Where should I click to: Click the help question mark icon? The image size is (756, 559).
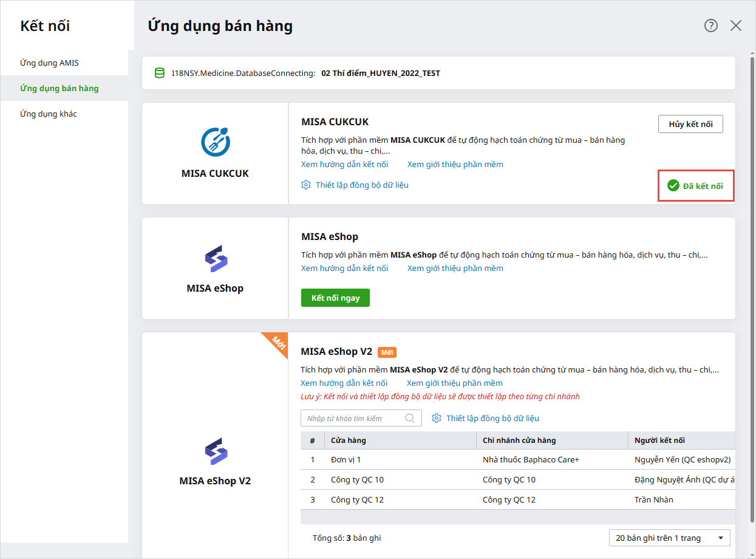point(711,26)
